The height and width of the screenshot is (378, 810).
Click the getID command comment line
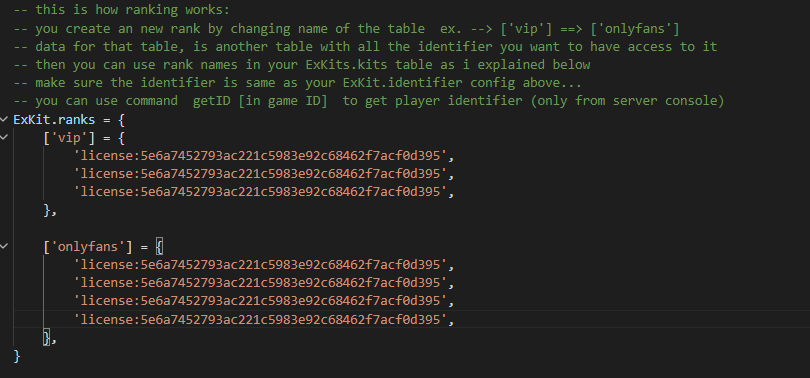pos(369,101)
